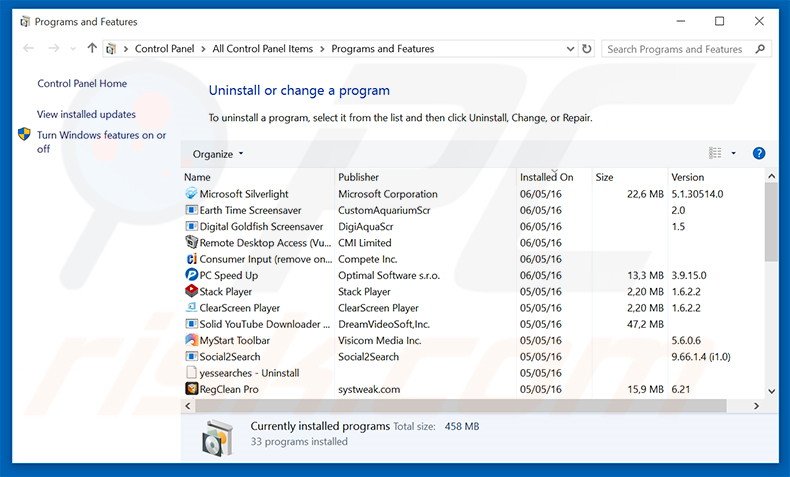
Task: Click the Stack Player icon
Action: (191, 291)
